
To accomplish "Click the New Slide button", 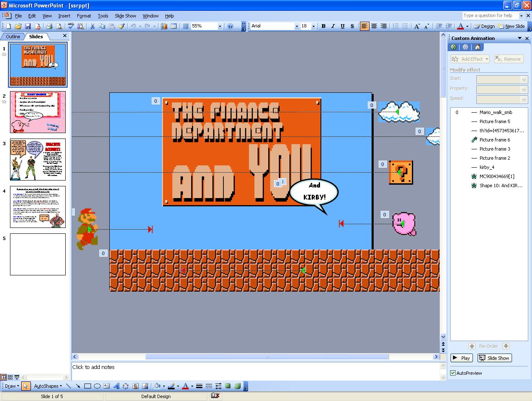I will point(512,26).
